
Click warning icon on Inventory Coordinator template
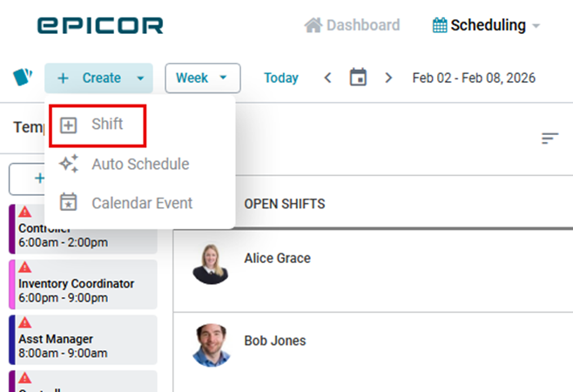(25, 267)
